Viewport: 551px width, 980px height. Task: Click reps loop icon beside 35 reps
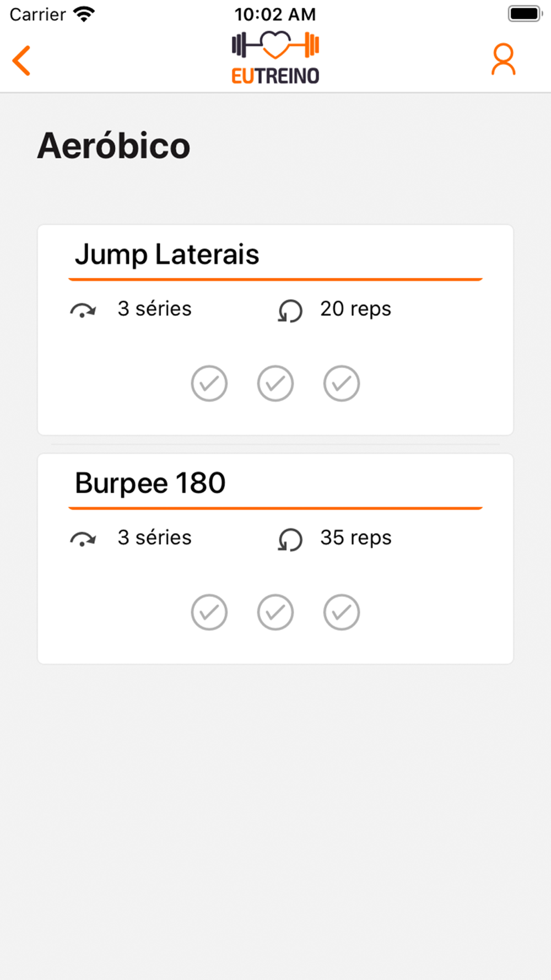click(290, 539)
